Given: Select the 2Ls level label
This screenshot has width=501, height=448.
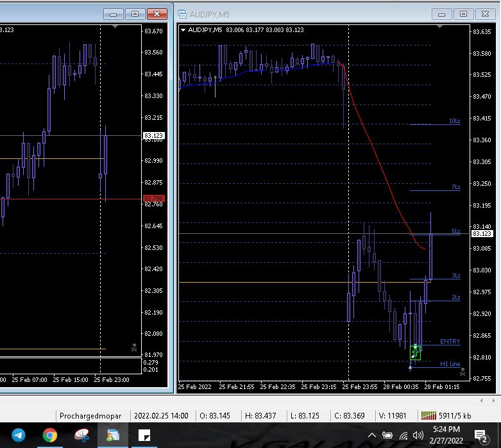Looking at the screenshot, I should 456,297.
